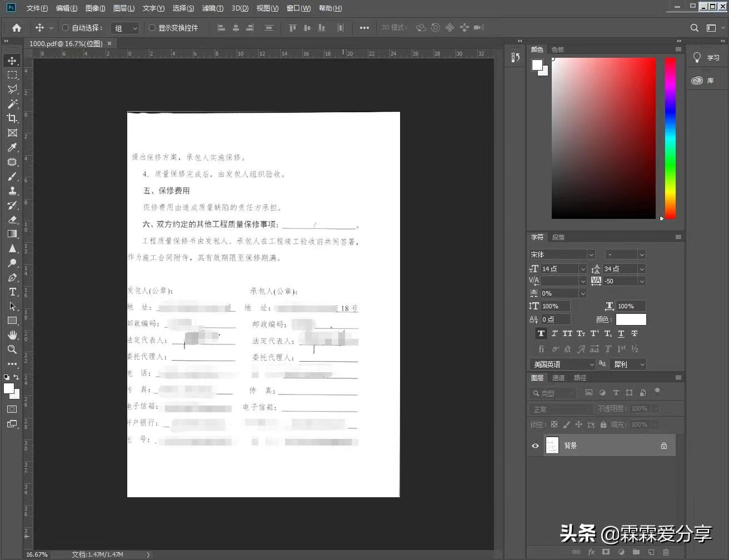Screen dimensions: 729x560
Task: Select the Crop tool
Action: click(12, 118)
